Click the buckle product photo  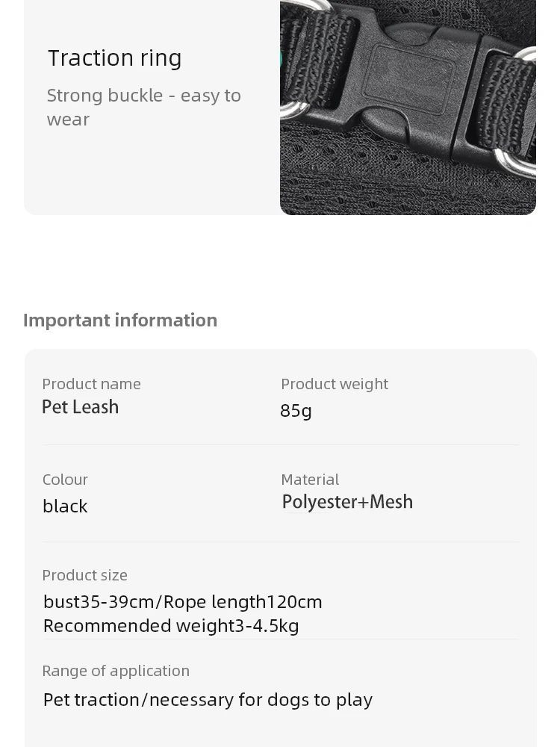[x=408, y=107]
